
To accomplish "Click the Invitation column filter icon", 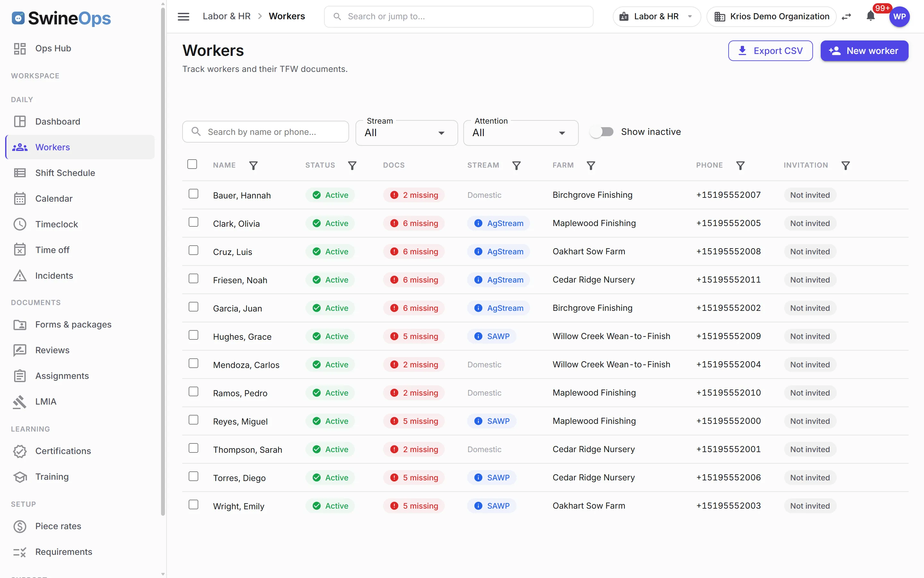I will (x=846, y=165).
